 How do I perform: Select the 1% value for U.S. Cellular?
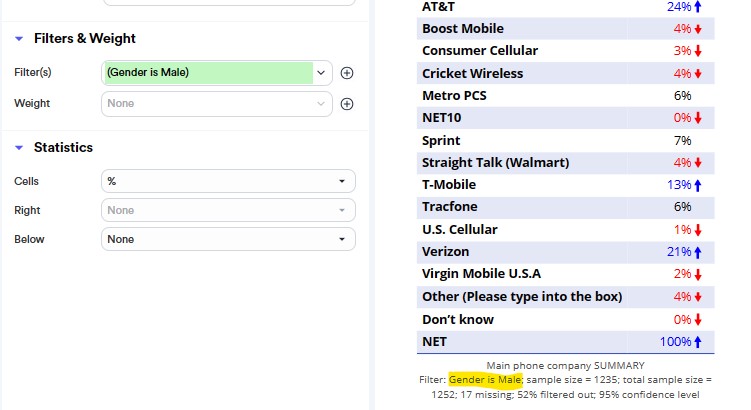click(683, 230)
